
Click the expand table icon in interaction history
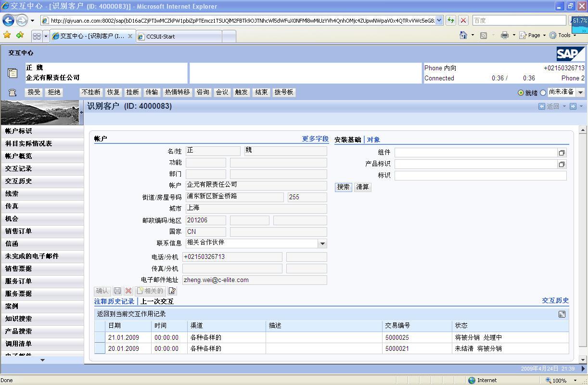[x=562, y=314]
